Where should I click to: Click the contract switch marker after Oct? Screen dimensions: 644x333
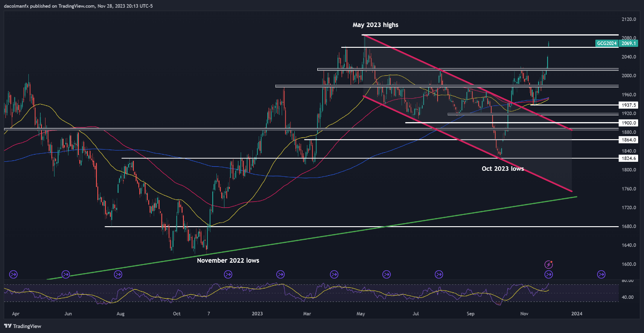pyautogui.click(x=228, y=274)
